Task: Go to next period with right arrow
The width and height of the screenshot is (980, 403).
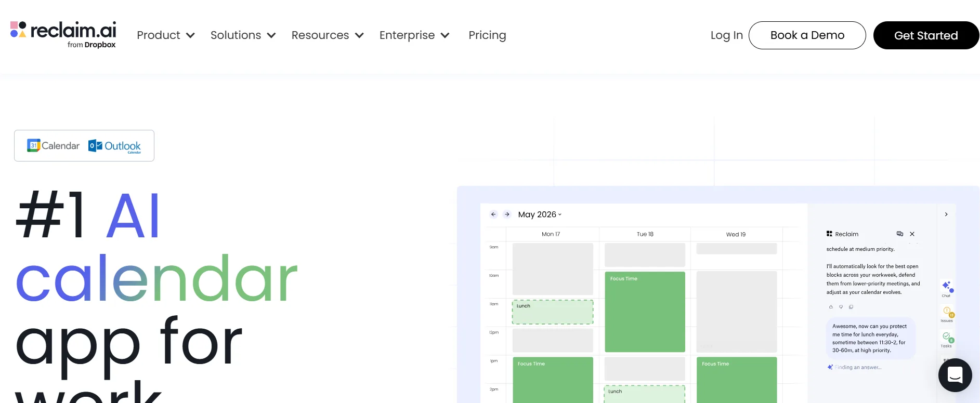Action: tap(507, 214)
